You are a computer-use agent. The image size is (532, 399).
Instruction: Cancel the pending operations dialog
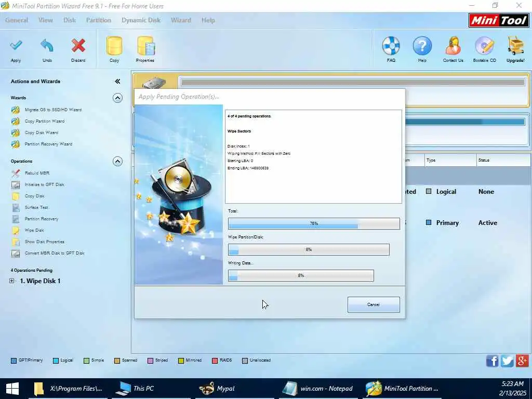click(374, 304)
